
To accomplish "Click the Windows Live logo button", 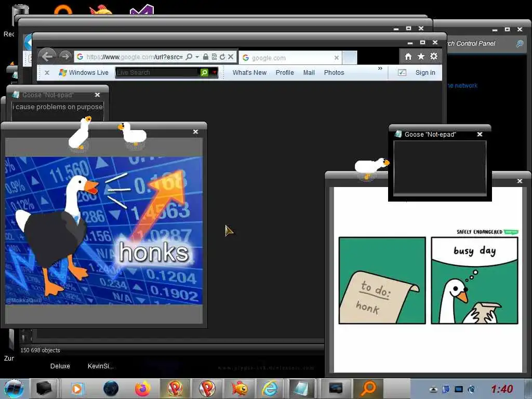I will [x=84, y=73].
